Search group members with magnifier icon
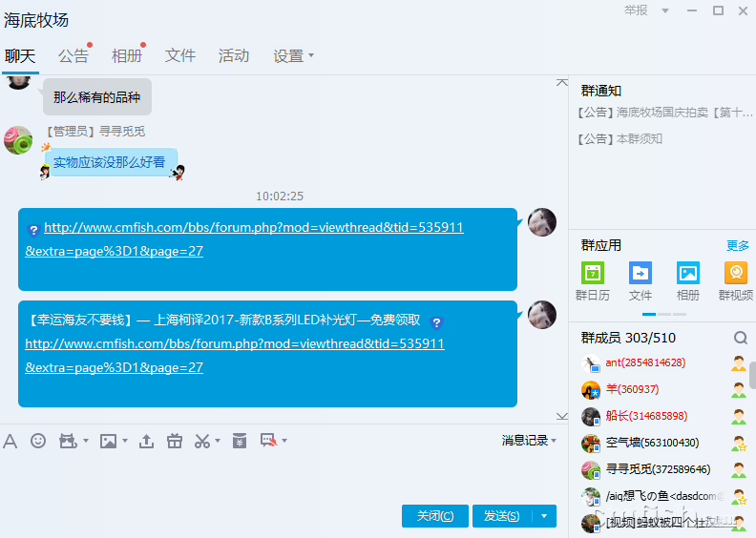 pos(741,338)
